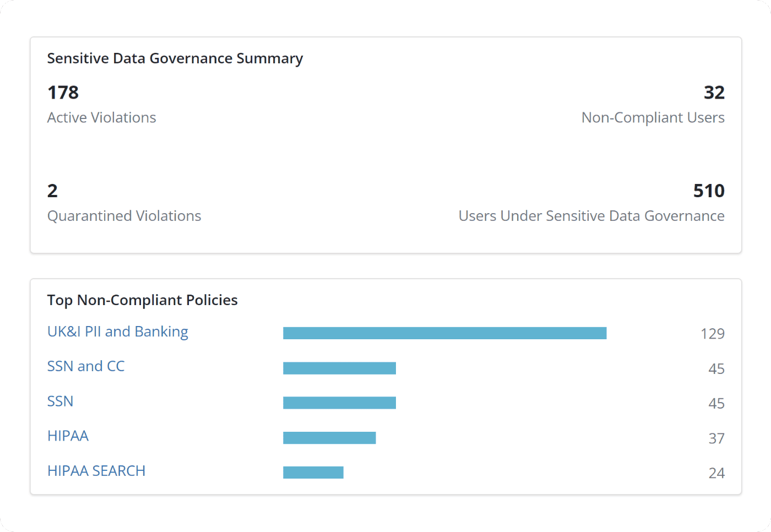Open the SSN and CC policy link
771x532 pixels.
[x=86, y=366]
